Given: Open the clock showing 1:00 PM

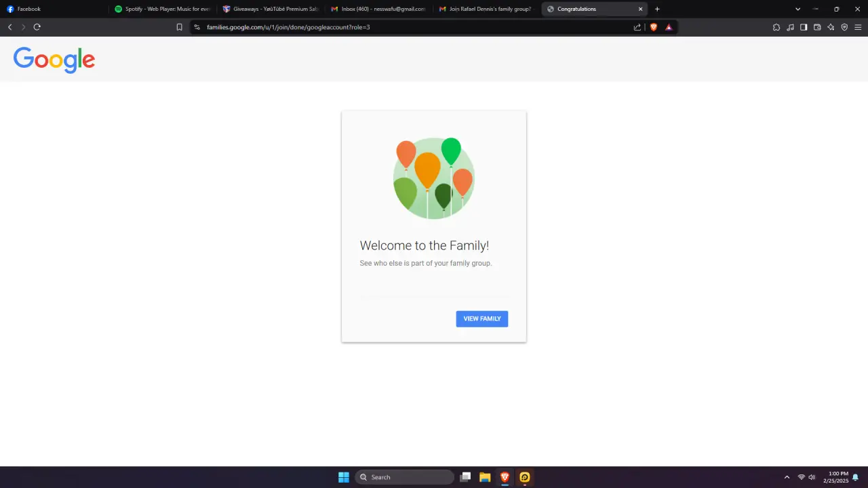Looking at the screenshot, I should pyautogui.click(x=836, y=477).
